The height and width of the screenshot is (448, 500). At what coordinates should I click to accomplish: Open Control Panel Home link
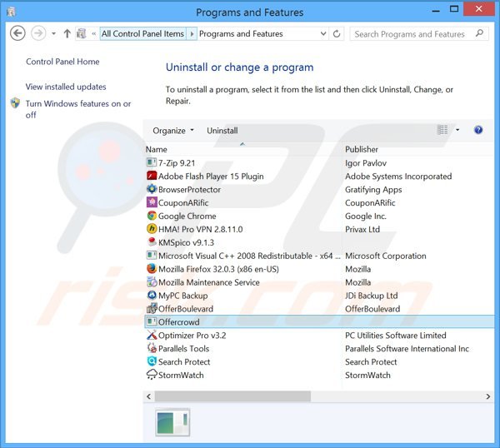(62, 62)
